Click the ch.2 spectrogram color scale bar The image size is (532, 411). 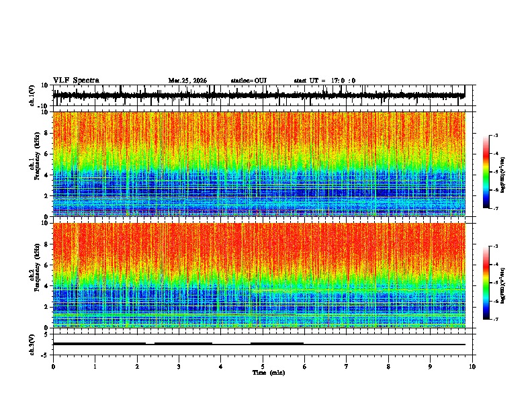tap(486, 283)
